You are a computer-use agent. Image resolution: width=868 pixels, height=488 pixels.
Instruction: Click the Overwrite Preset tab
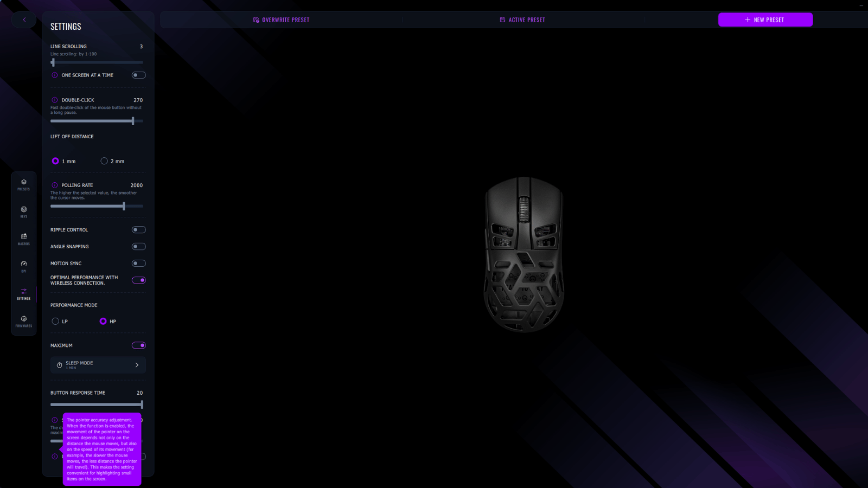[x=282, y=20]
